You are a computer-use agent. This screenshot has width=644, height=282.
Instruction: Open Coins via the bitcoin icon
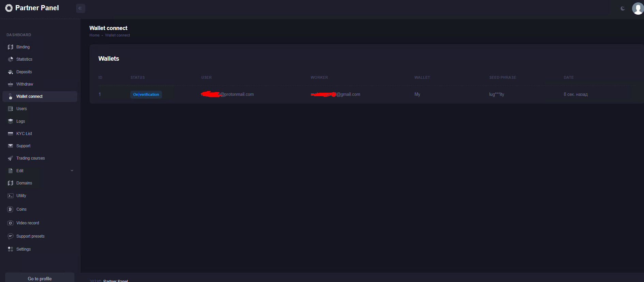10,209
